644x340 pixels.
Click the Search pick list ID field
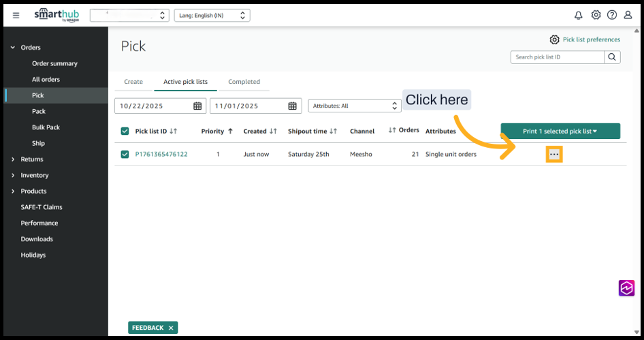pos(557,57)
